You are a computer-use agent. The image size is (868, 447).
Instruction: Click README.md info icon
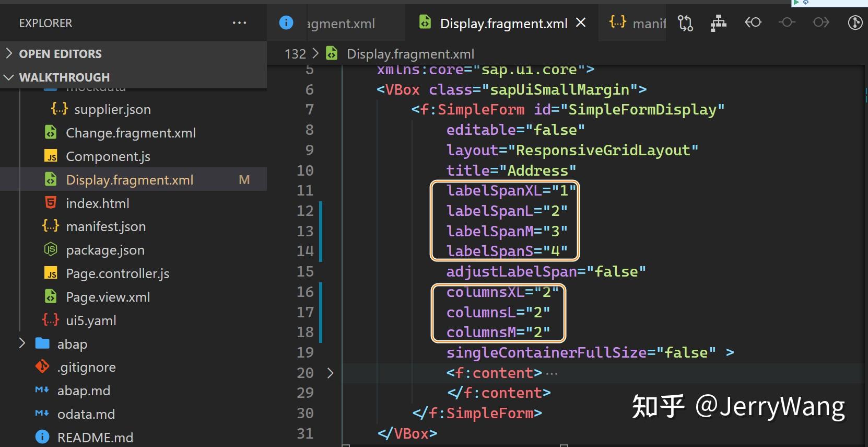pyautogui.click(x=42, y=437)
